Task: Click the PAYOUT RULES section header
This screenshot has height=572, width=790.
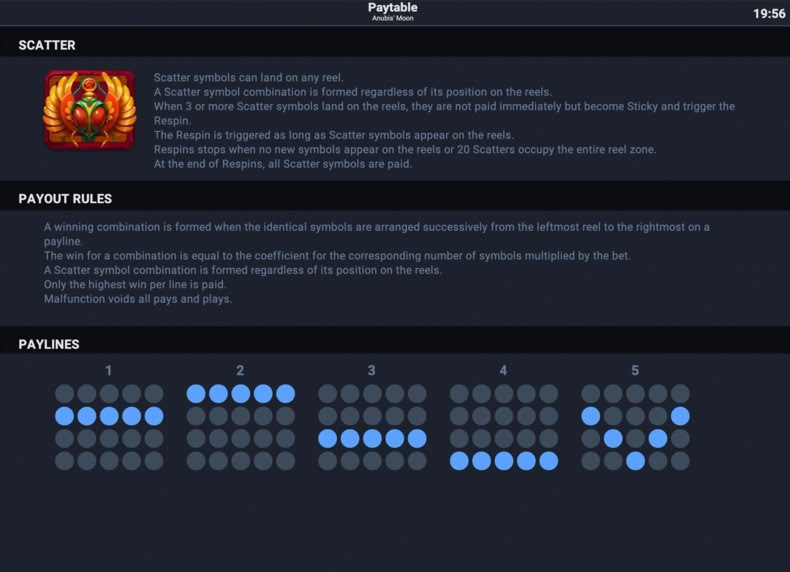Action: 65,199
